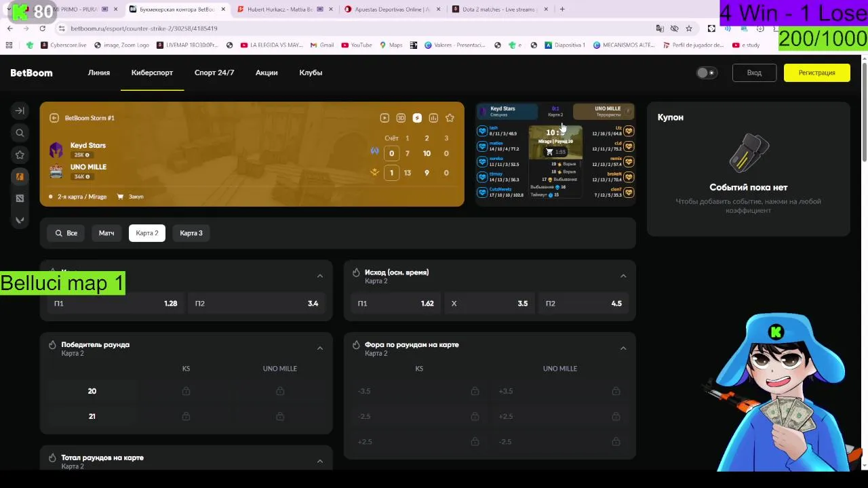Click health icon next to player remix
This screenshot has height=488, width=868.
[x=629, y=161]
